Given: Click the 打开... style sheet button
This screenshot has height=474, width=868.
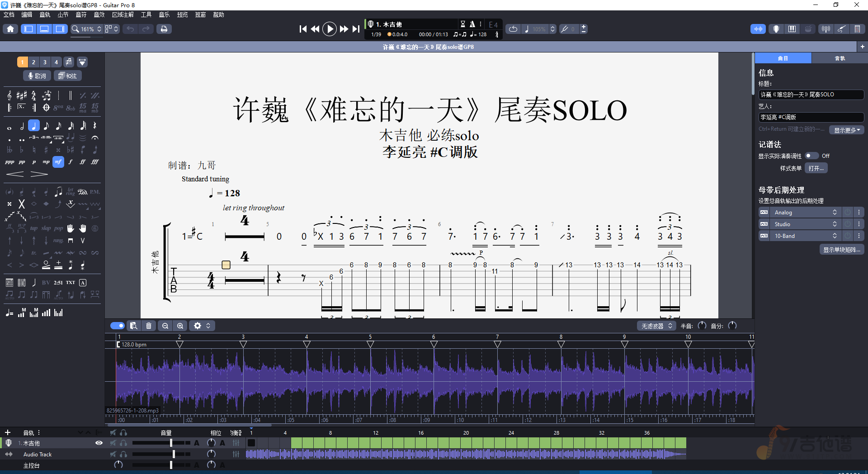Looking at the screenshot, I should (x=816, y=168).
